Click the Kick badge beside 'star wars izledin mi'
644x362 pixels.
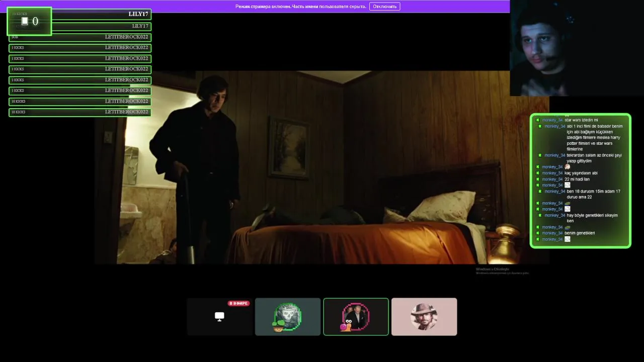[538, 120]
